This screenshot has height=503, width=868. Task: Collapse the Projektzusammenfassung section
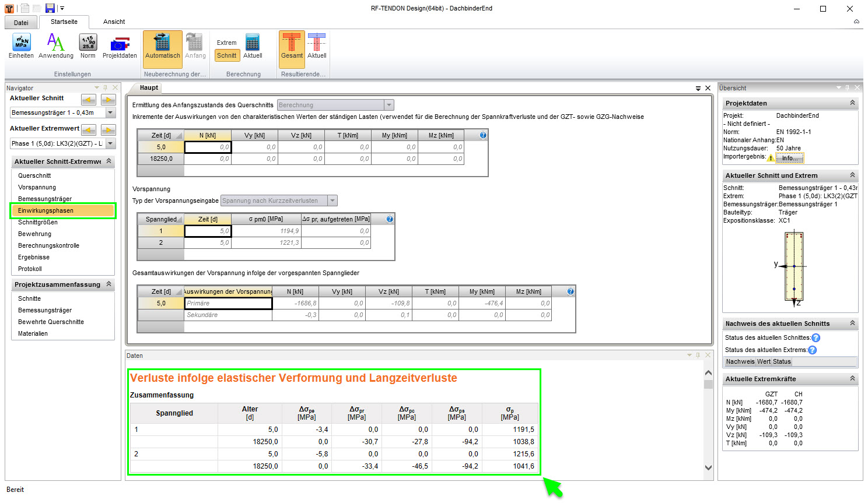(109, 284)
